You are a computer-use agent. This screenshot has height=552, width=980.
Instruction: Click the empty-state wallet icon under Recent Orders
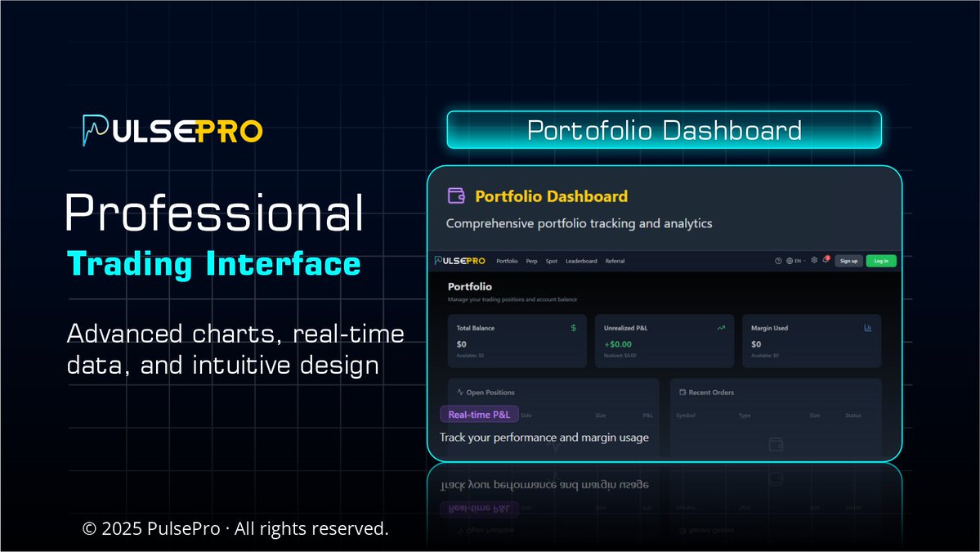click(x=776, y=445)
